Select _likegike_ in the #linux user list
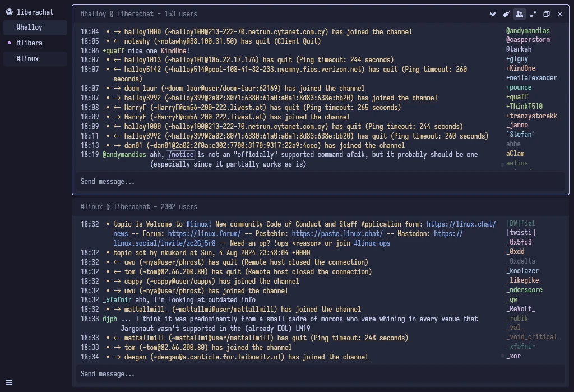This screenshot has height=392, width=574. (x=524, y=280)
